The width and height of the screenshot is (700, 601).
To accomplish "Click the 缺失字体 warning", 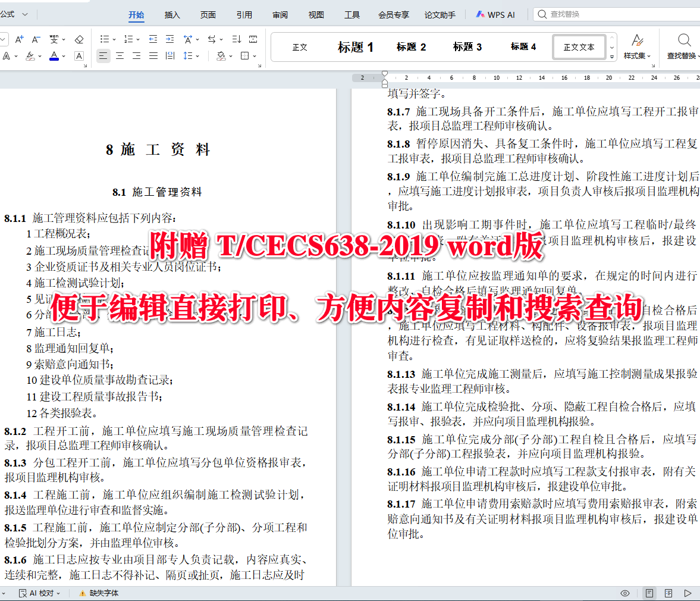I will (99, 593).
